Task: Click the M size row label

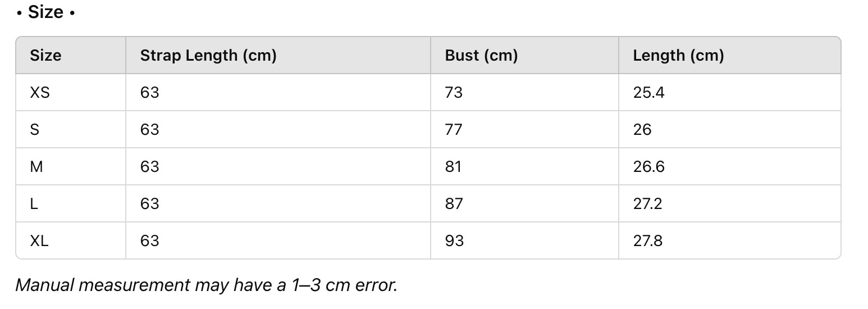Action: [36, 167]
